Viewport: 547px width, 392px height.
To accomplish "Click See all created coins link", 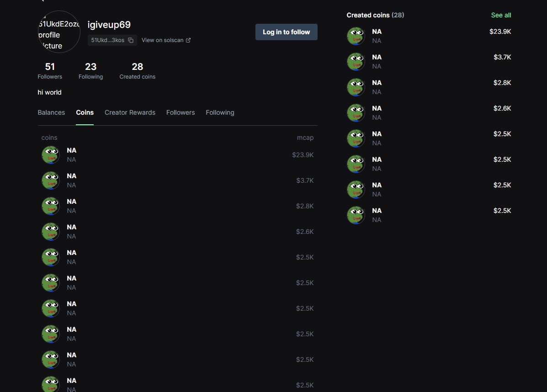I will (501, 16).
